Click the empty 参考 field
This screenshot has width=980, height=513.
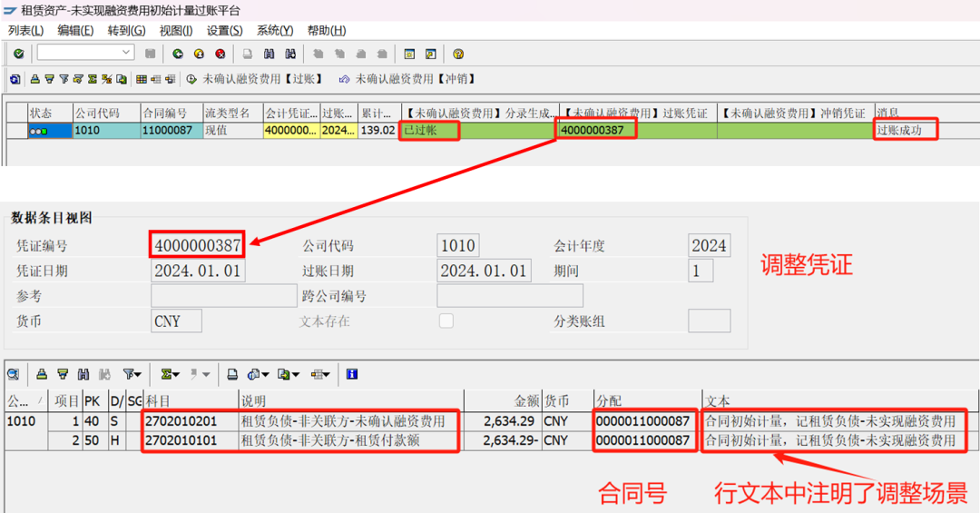click(x=224, y=296)
